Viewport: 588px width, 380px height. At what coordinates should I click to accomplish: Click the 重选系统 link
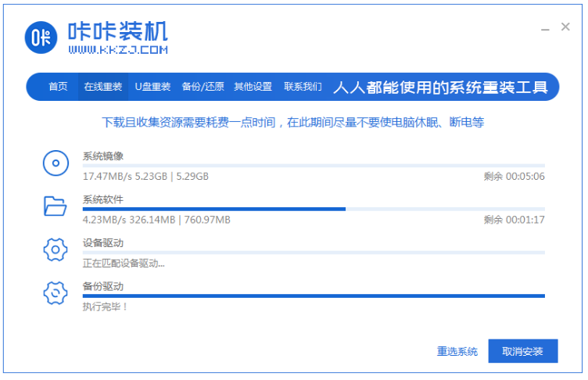(x=457, y=352)
